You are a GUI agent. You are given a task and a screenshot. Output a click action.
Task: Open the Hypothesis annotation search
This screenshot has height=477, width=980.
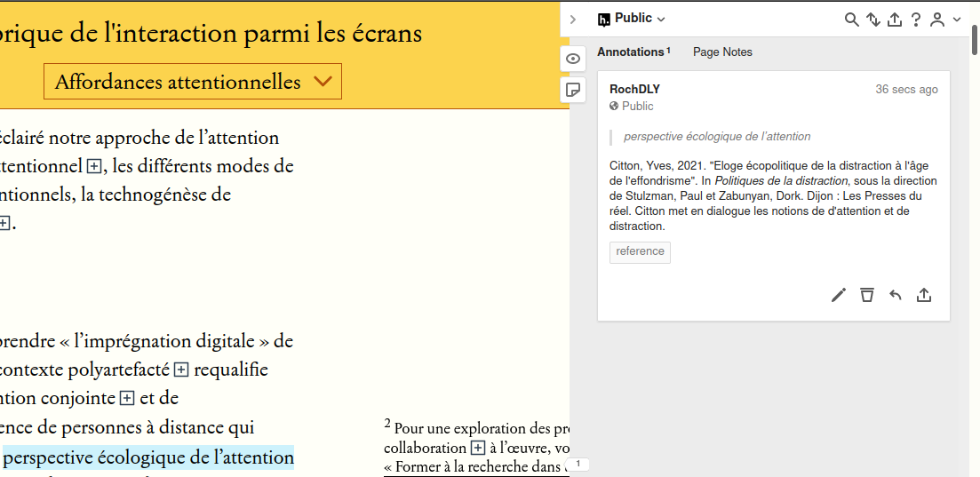click(851, 20)
